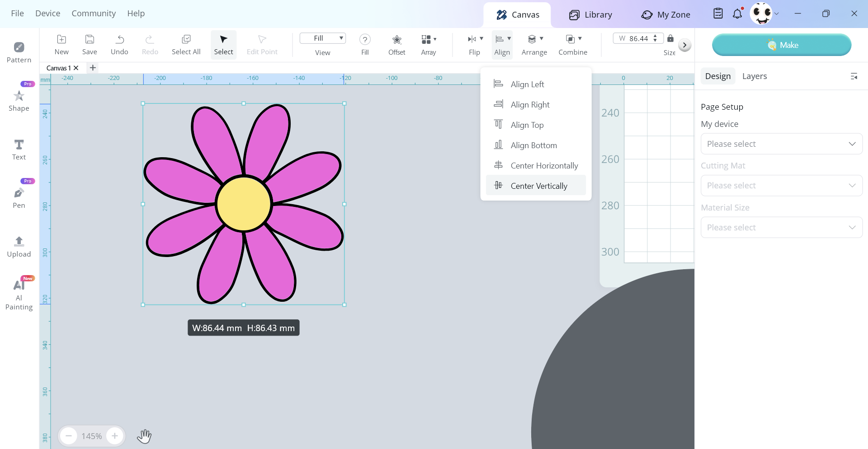
Task: Click the 145% zoom level
Action: [92, 436]
